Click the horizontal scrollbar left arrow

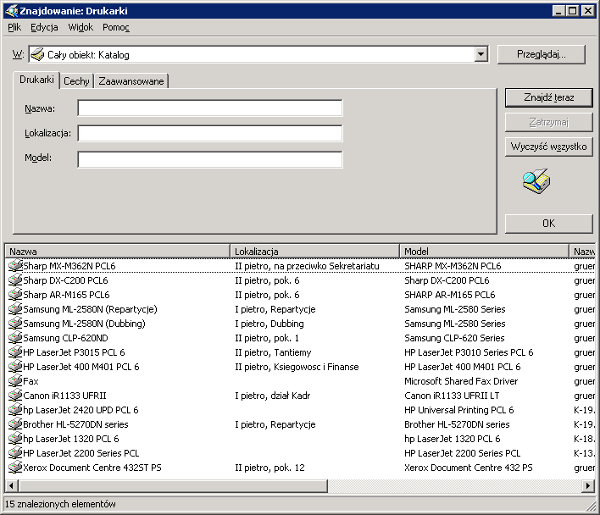[x=11, y=486]
